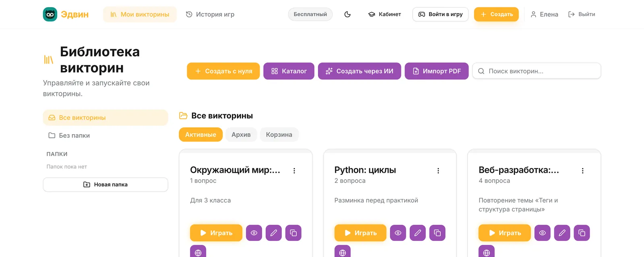This screenshot has height=257, width=644.
Task: Preview Веб-разработка quiz with eye icon
Action: (543, 233)
